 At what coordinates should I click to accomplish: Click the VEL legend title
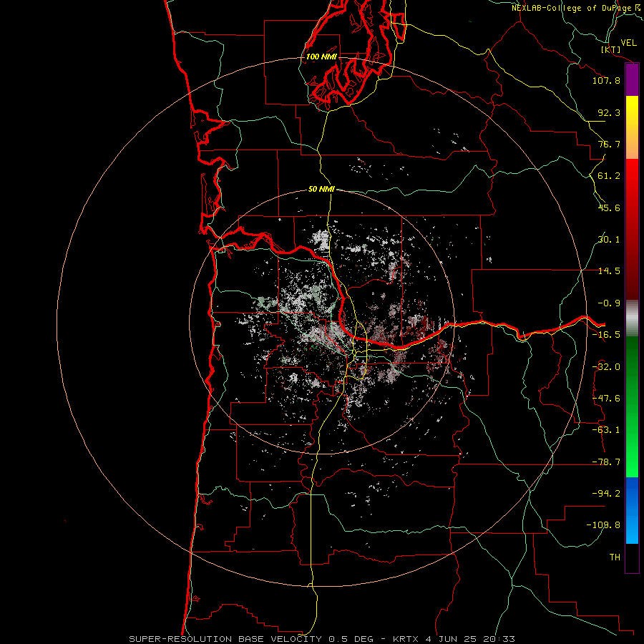628,43
